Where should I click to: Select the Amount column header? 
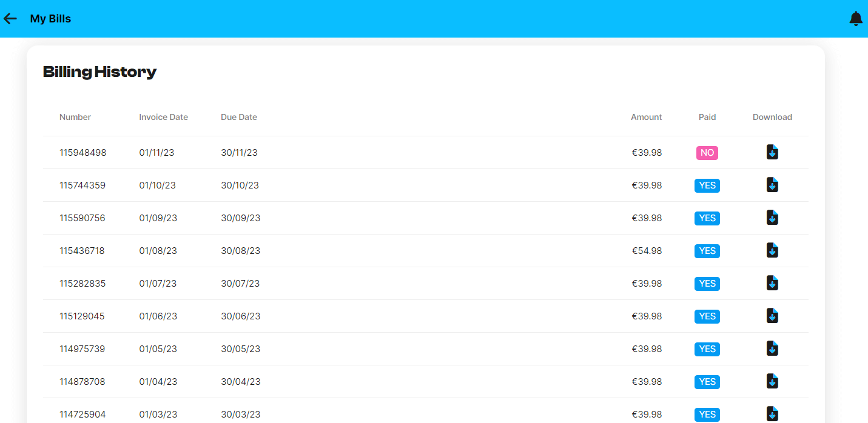tap(646, 117)
